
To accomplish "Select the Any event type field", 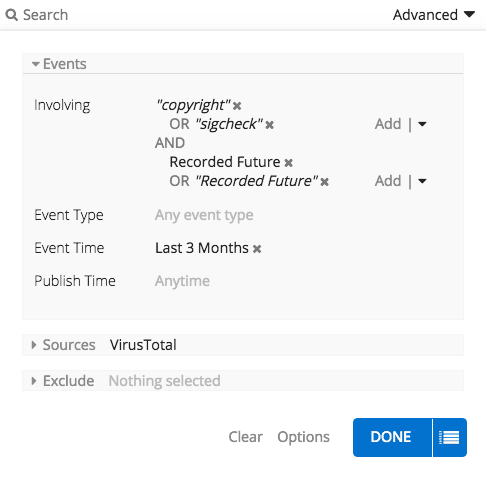I will [x=204, y=215].
